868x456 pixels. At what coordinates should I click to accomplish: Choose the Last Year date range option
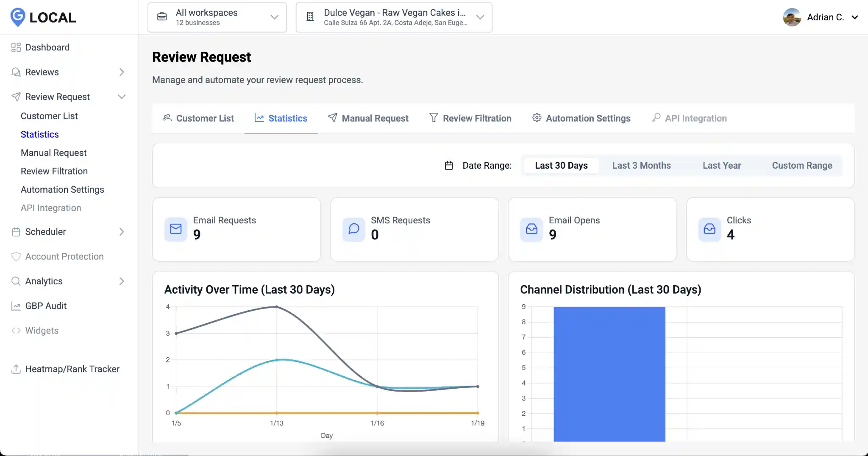point(721,165)
